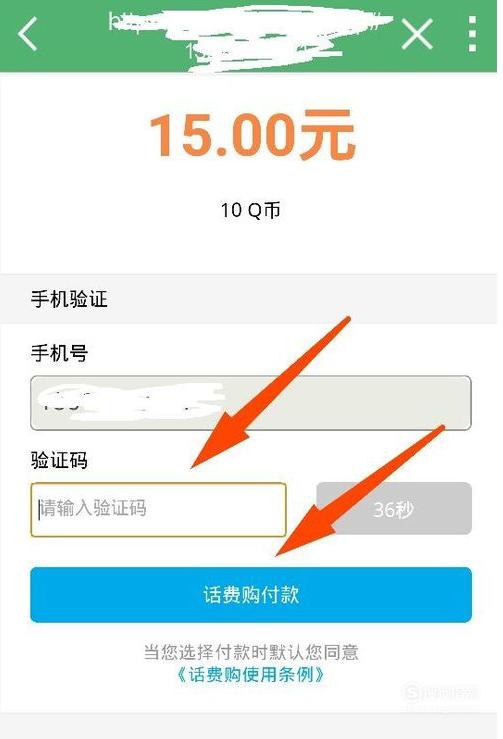Click the gray footer strip below terms

pyautogui.click(x=248, y=726)
